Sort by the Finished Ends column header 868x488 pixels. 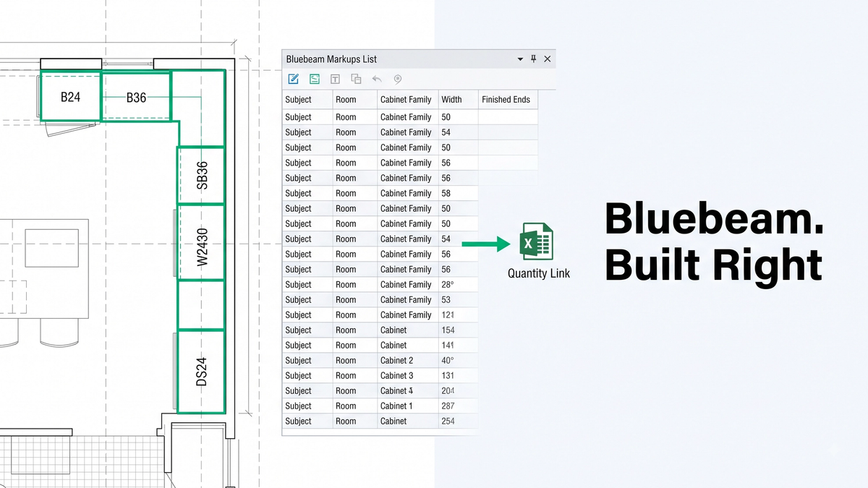(x=509, y=100)
